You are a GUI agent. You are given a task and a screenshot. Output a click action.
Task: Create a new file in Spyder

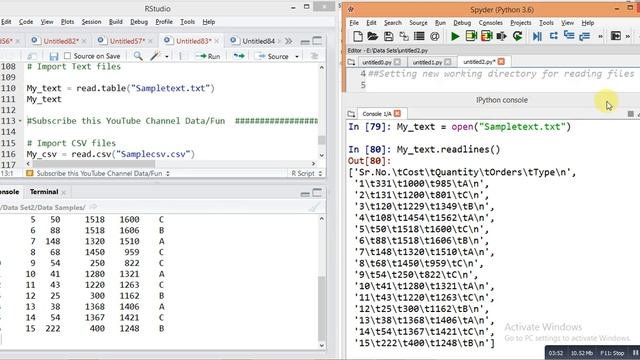[x=358, y=36]
